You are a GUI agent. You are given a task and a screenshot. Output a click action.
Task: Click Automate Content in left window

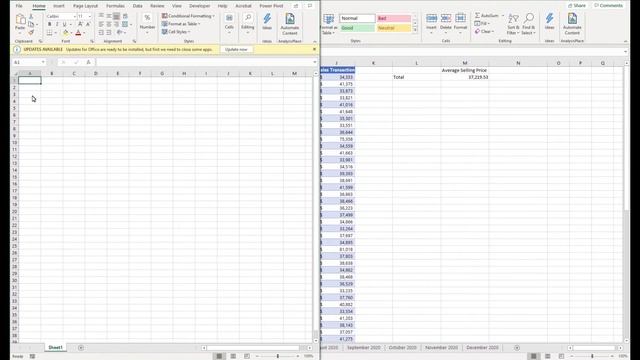290,24
